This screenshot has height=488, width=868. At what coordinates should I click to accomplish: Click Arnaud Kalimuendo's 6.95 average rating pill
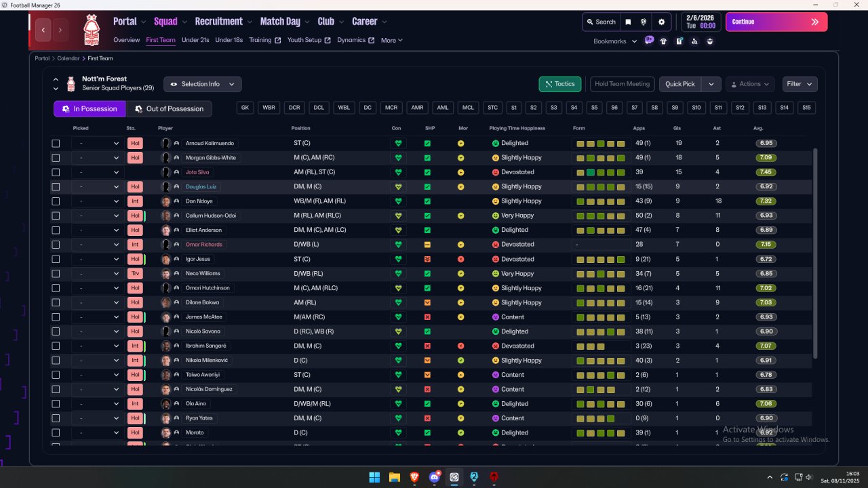(x=766, y=144)
